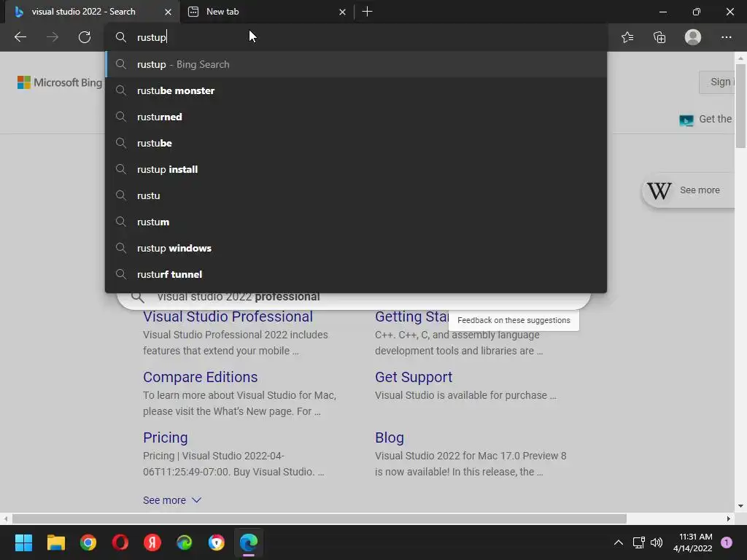The height and width of the screenshot is (560, 747).
Task: Click the Bing search box magnifier icon
Action: point(138,297)
